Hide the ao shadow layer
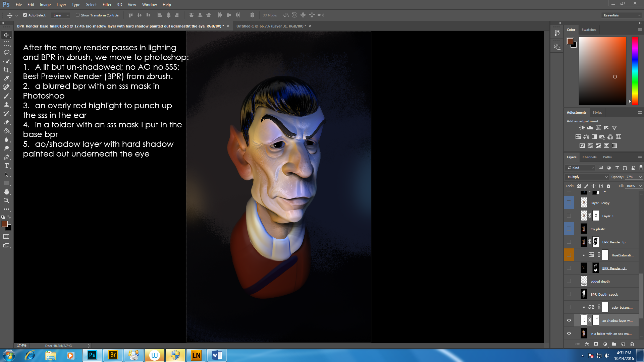This screenshot has width=644, height=362. (x=569, y=320)
